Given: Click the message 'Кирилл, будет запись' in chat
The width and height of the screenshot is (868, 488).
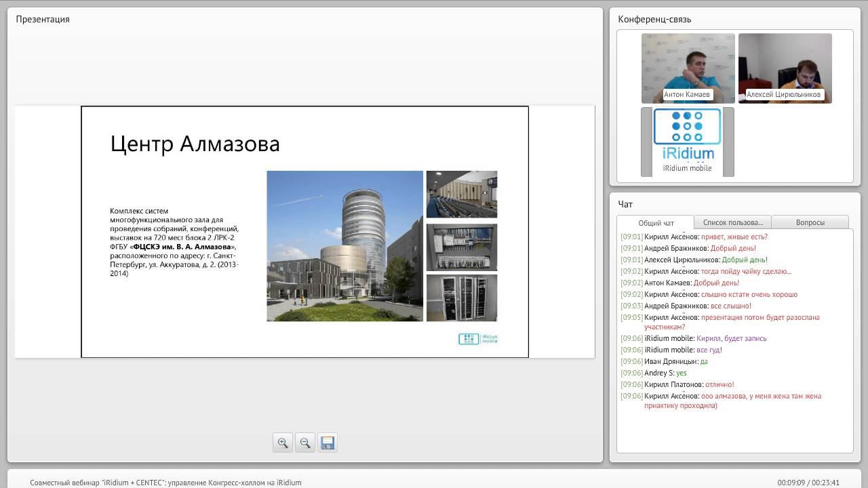Looking at the screenshot, I should click(731, 338).
